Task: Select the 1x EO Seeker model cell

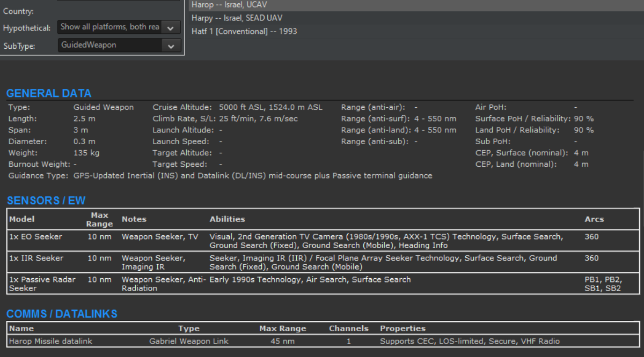Action: (x=35, y=236)
